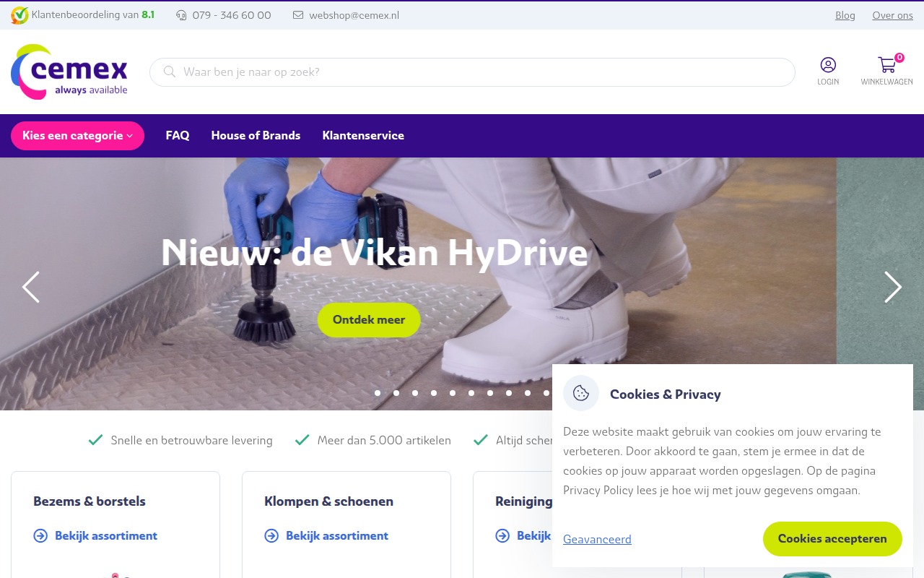
Task: Click the Nieuw: de Vikan HyDrive banner title
Action: tap(374, 252)
